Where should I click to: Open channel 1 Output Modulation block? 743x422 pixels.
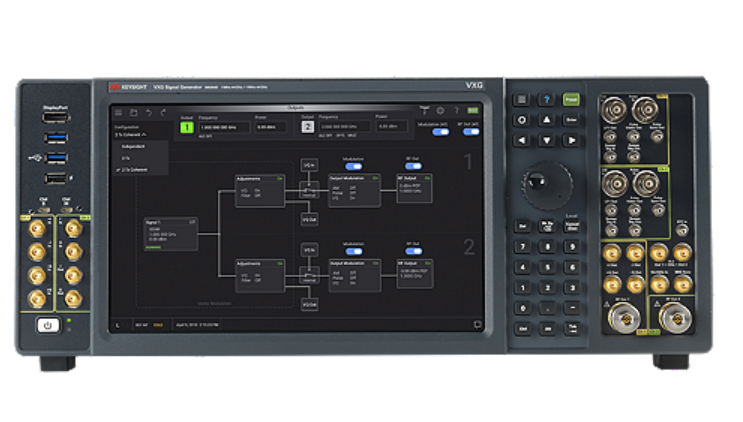pos(354,190)
